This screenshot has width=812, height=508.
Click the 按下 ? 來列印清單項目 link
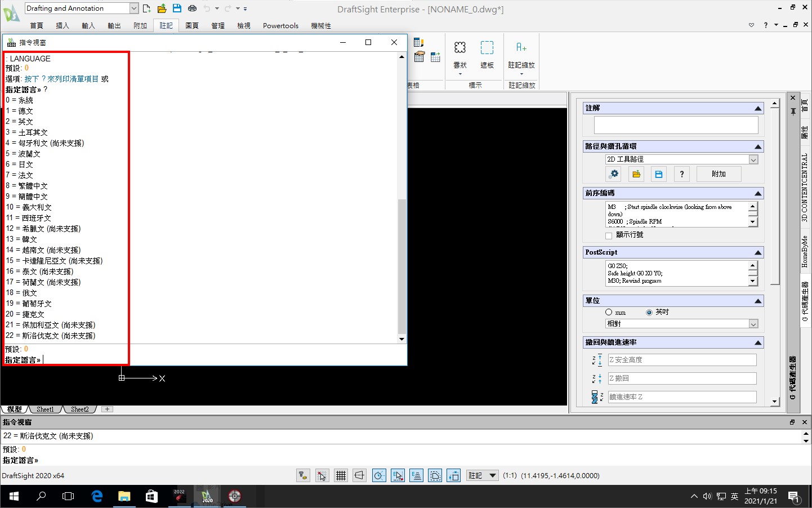coord(61,79)
